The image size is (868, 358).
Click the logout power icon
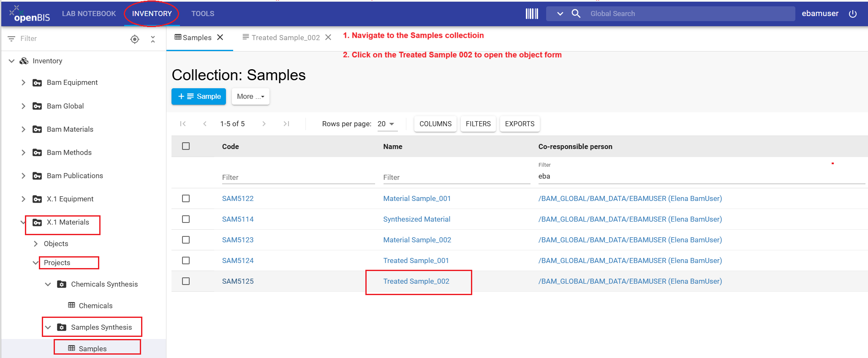(x=853, y=14)
